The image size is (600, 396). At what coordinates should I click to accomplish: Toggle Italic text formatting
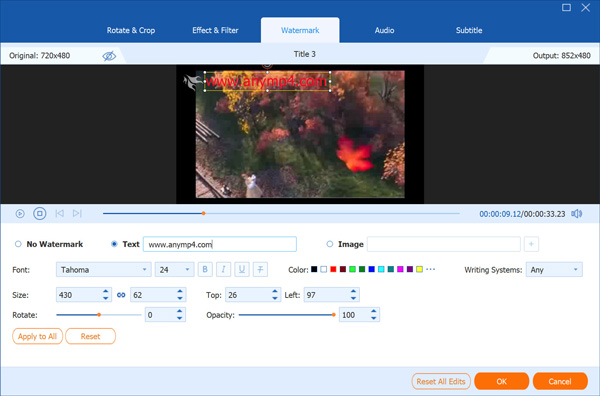click(223, 269)
